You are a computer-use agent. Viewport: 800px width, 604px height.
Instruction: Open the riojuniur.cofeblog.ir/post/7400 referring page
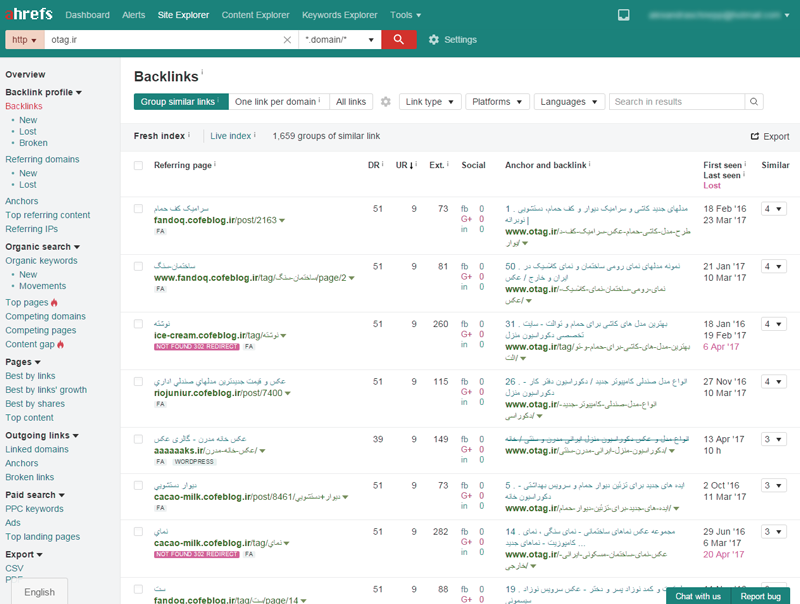(218, 393)
